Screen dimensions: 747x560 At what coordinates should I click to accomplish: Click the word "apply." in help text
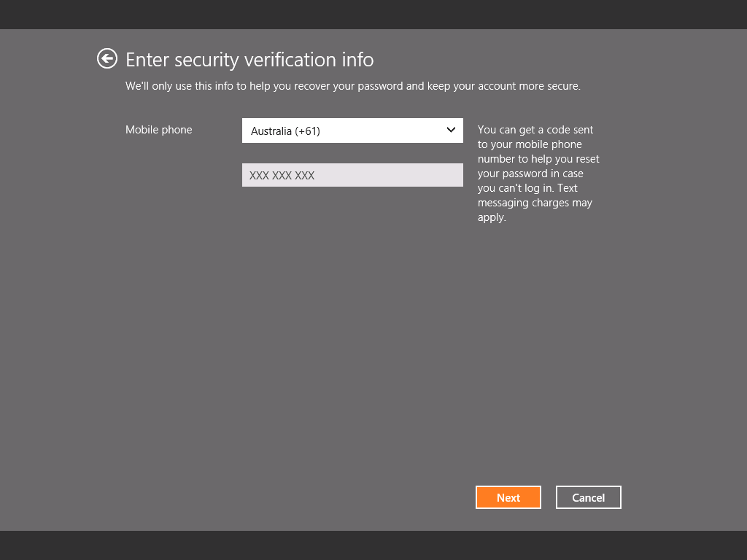pyautogui.click(x=492, y=217)
